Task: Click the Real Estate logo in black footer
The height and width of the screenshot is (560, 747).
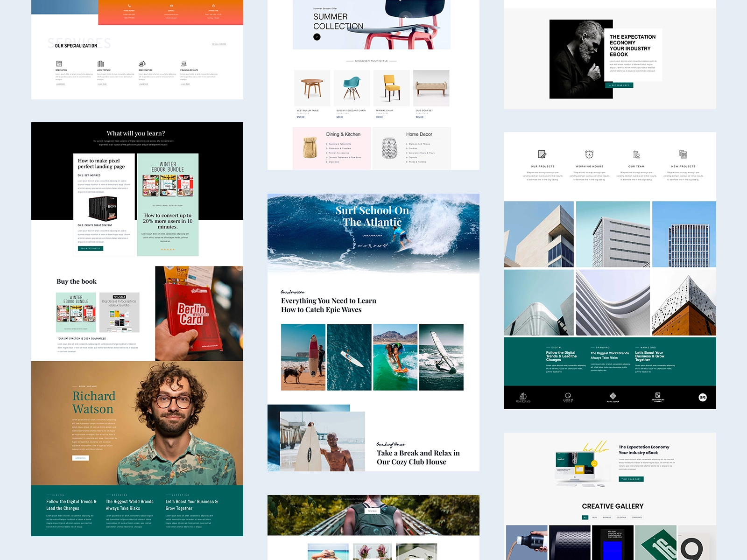Action: coord(523,397)
